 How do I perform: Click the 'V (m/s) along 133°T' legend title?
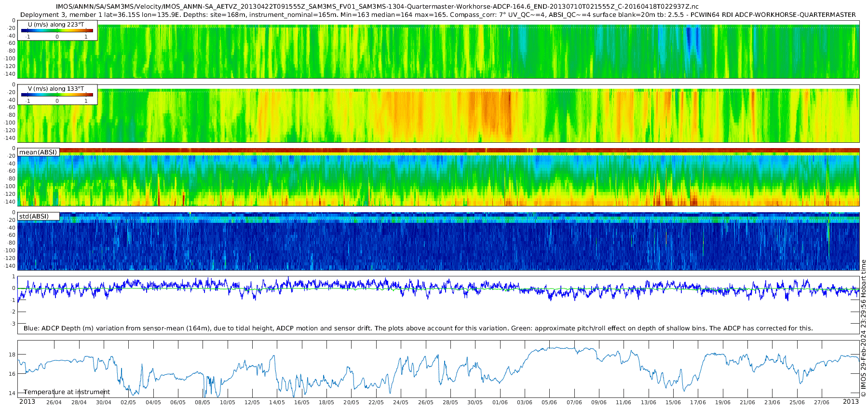pos(56,89)
